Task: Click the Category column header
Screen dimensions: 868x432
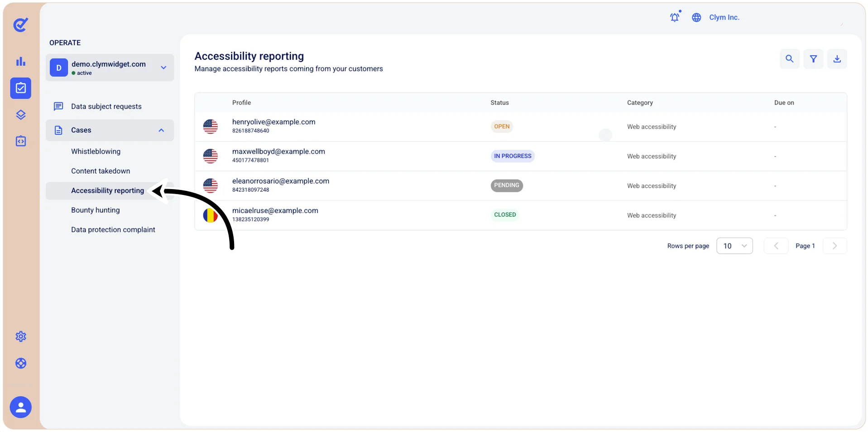Action: pos(640,103)
